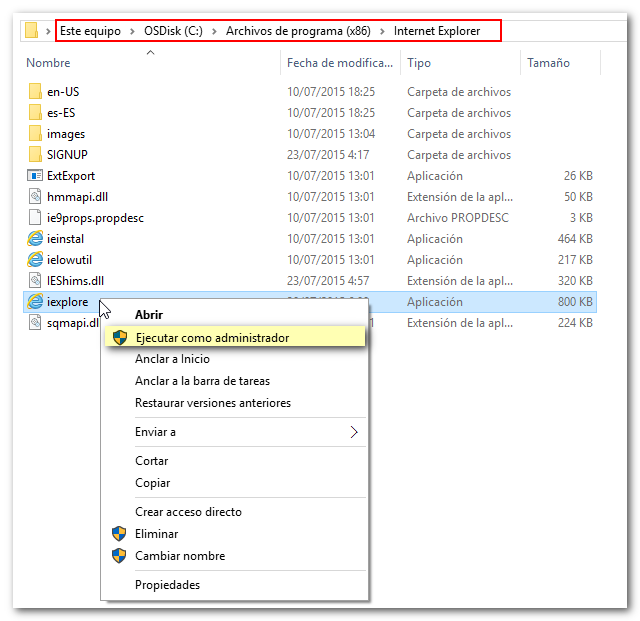Click the iexplore Internet Explorer icon
This screenshot has height=621, width=640.
coord(35,302)
